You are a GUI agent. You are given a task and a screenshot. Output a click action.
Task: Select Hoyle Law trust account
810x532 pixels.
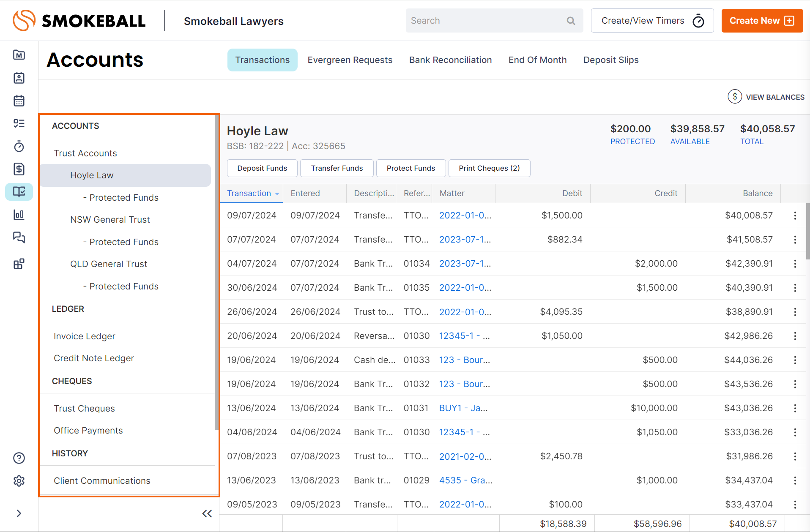(x=126, y=175)
